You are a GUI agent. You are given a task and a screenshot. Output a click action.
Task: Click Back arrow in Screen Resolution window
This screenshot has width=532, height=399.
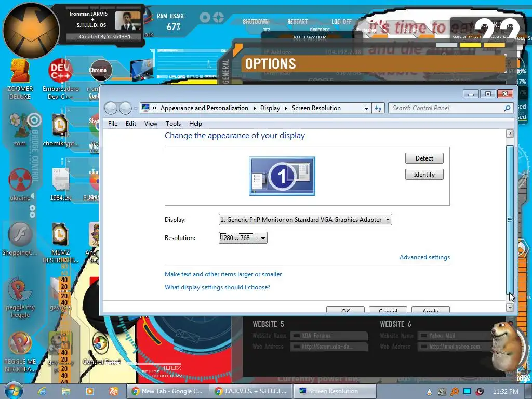111,108
